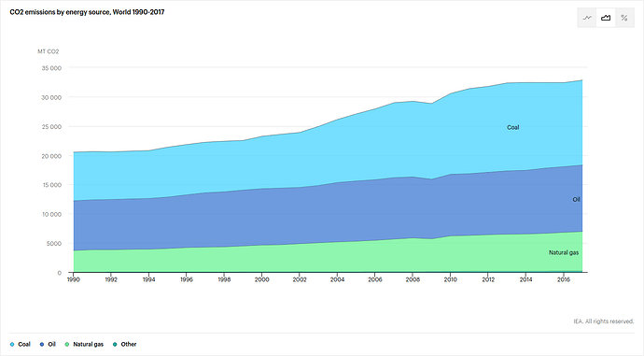This screenshot has width=644, height=356.
Task: Click the Oil legend color dot
Action: (x=41, y=344)
